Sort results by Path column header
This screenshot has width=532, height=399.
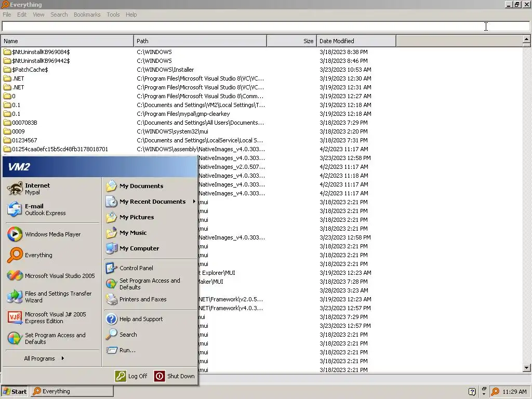(x=200, y=41)
